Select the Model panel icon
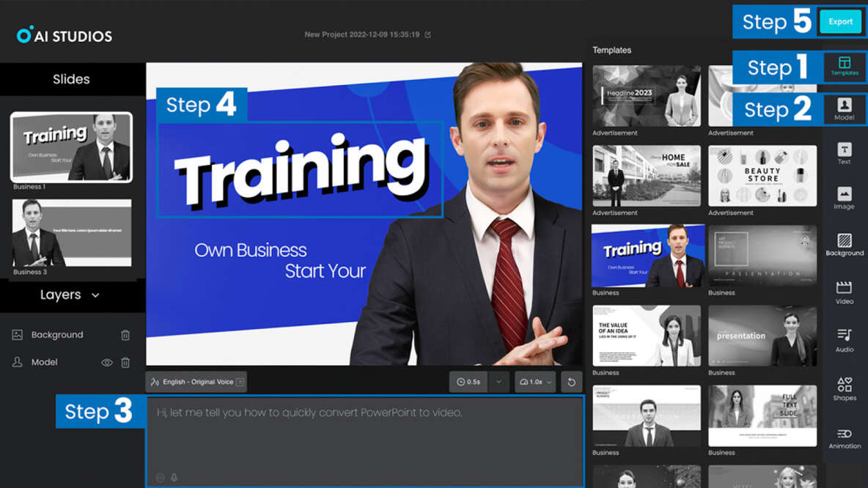The height and width of the screenshot is (488, 868). (845, 110)
